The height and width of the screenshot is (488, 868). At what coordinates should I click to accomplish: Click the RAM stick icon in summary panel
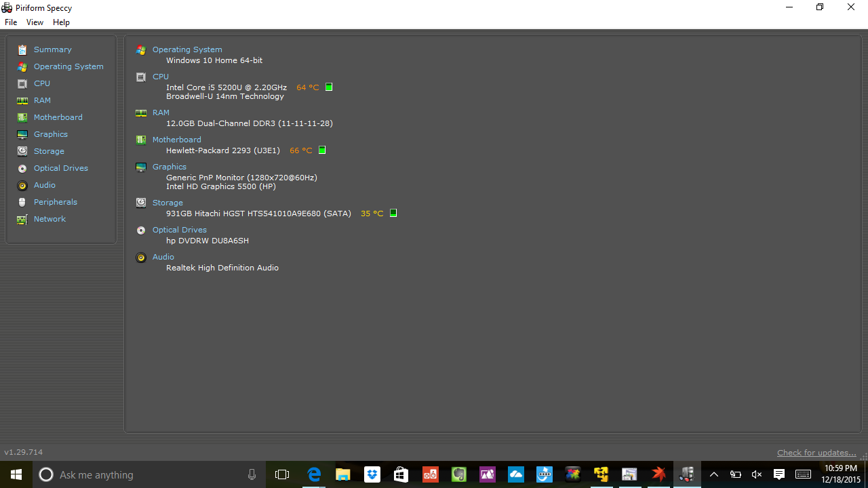point(141,113)
